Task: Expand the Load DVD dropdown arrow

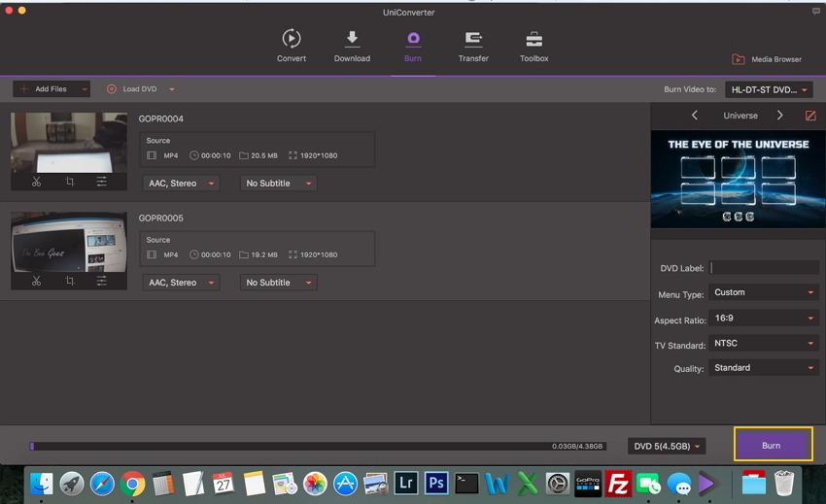Action: click(172, 89)
